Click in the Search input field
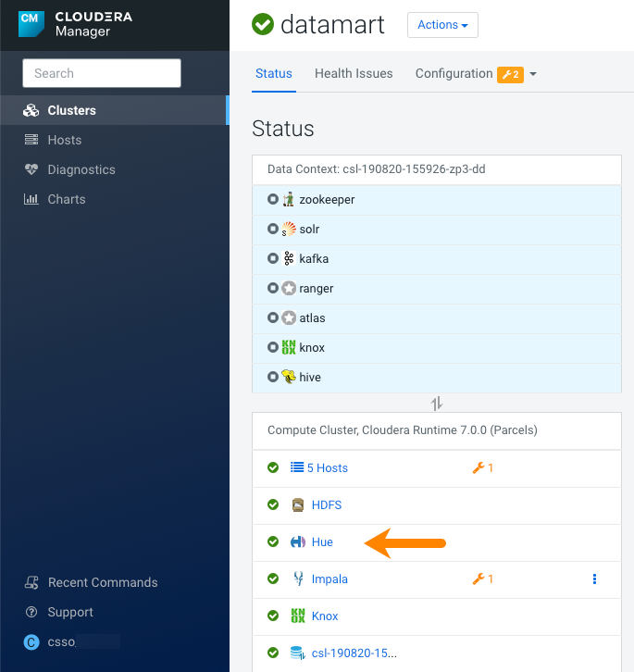Image resolution: width=634 pixels, height=672 pixels. tap(102, 73)
